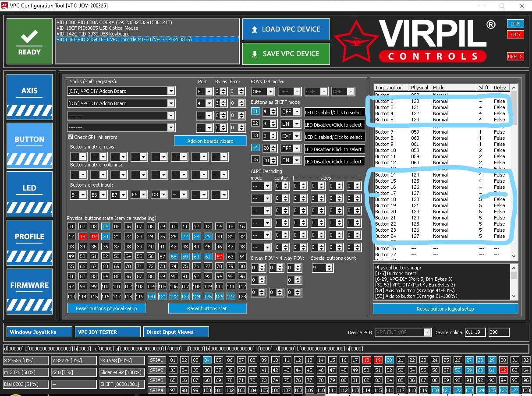The height and width of the screenshot is (396, 532).
Task: Adjust Special buttons count stepper
Action: click(330, 268)
